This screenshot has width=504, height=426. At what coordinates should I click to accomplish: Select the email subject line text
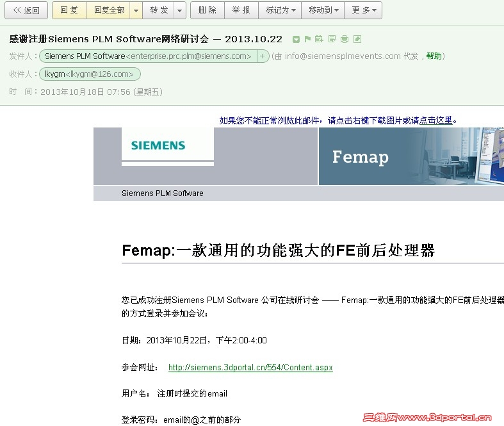pyautogui.click(x=145, y=39)
